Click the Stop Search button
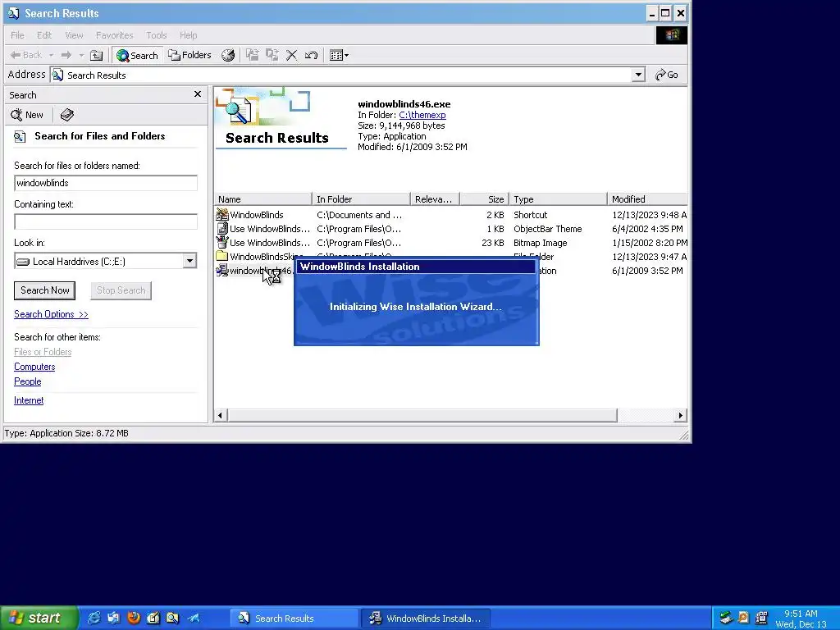The height and width of the screenshot is (630, 840). [121, 290]
